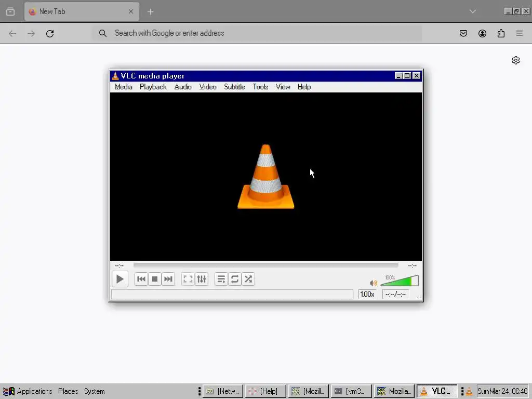Switch to the [Netw... taskbar window

[x=223, y=391]
